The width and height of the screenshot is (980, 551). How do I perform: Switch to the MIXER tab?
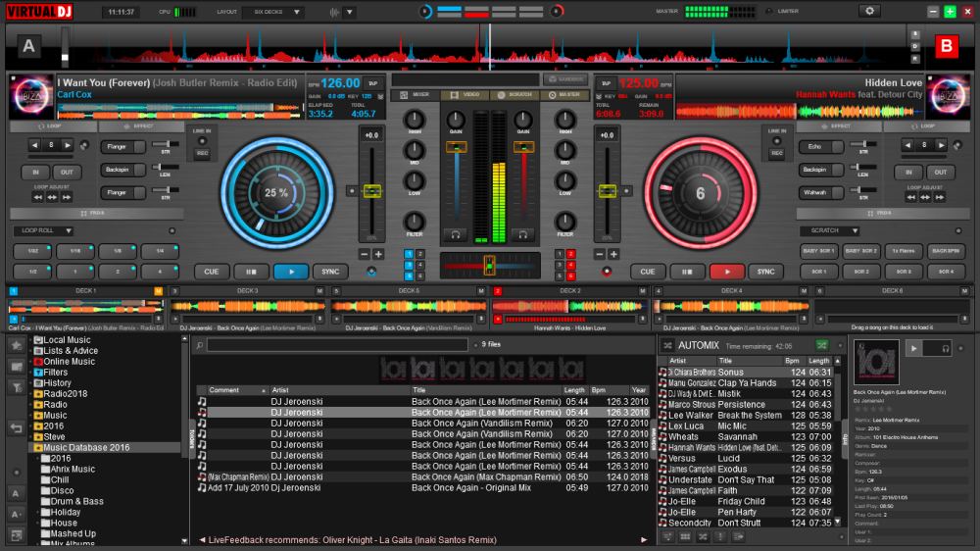pos(416,95)
